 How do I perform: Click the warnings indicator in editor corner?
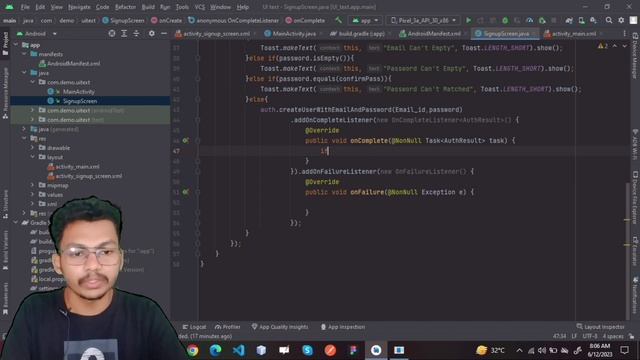click(x=603, y=46)
